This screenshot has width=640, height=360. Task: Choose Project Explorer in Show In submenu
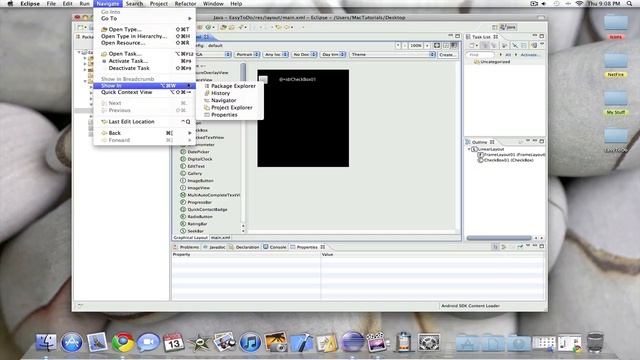229,108
